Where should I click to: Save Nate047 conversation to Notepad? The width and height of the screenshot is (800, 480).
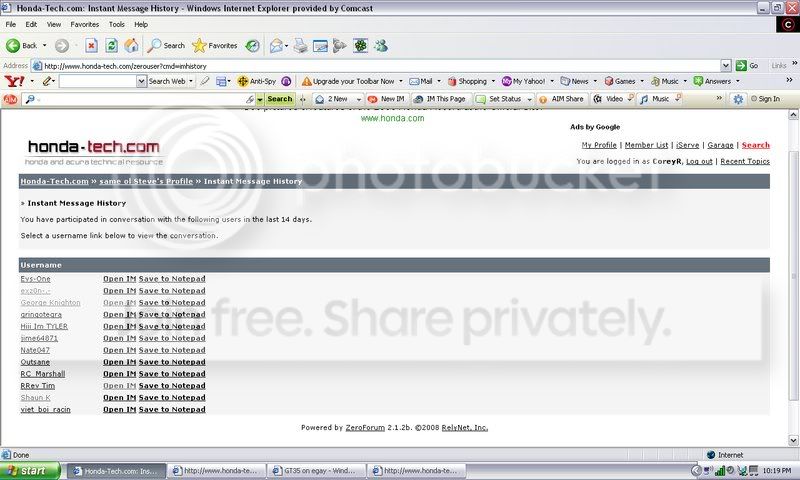pos(172,350)
